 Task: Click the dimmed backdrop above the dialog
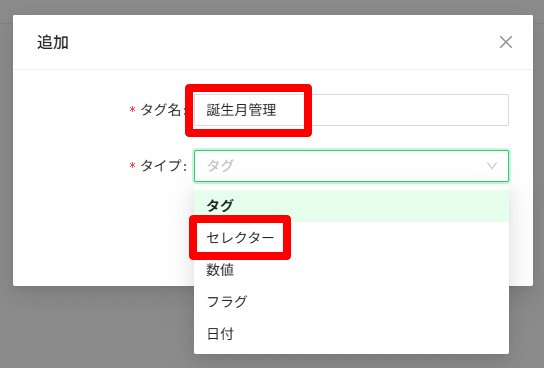pyautogui.click(x=272, y=7)
